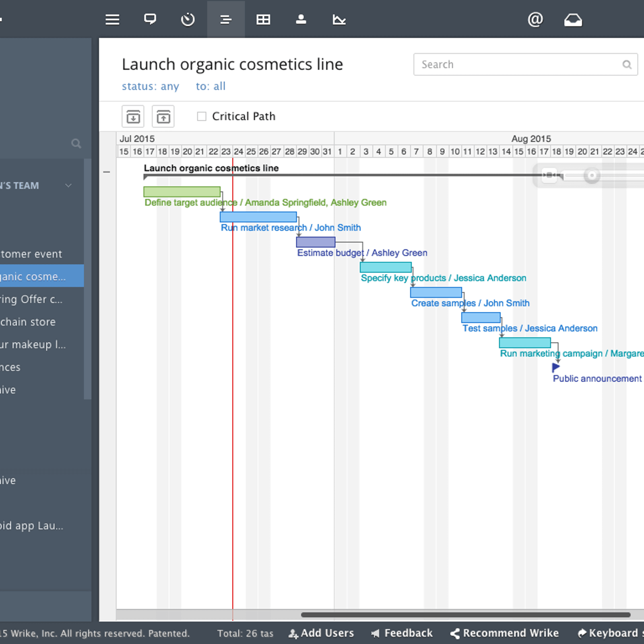Open the activity stream speech bubble icon
644x644 pixels.
150,19
